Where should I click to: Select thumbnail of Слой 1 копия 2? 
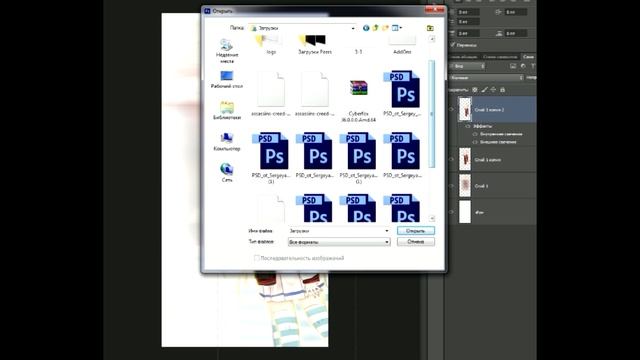click(x=465, y=109)
